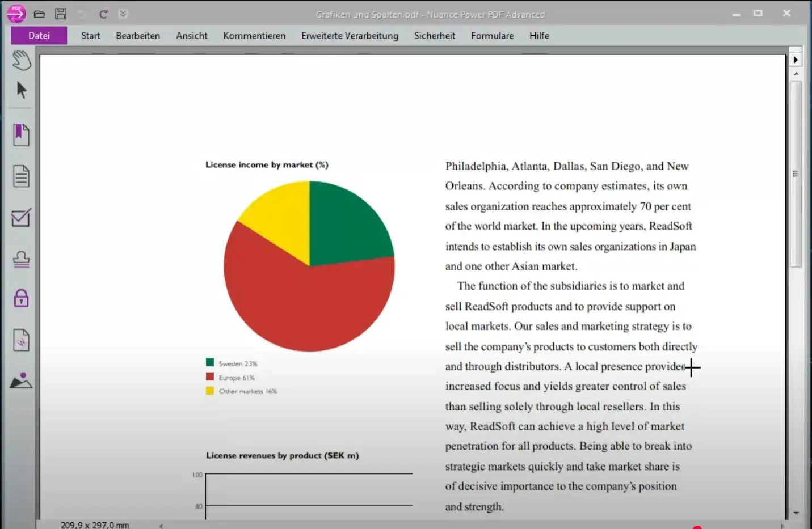Open the Security padlock panel
This screenshot has height=529, width=812.
click(x=22, y=298)
